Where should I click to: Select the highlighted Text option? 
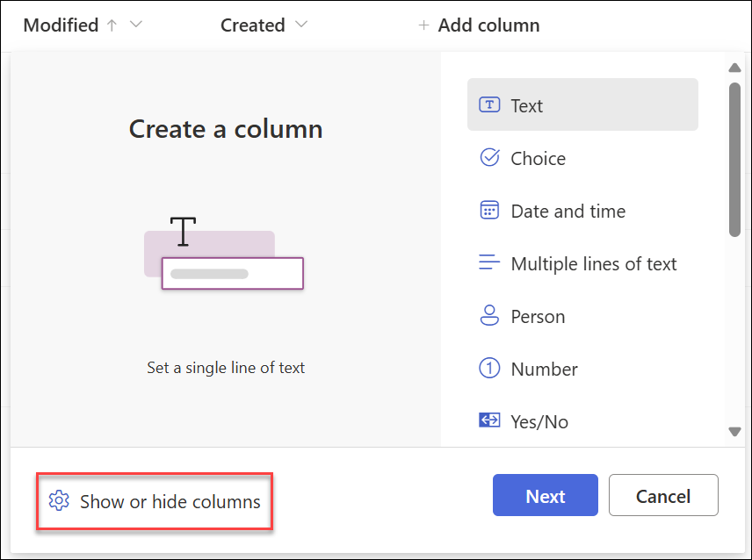582,104
